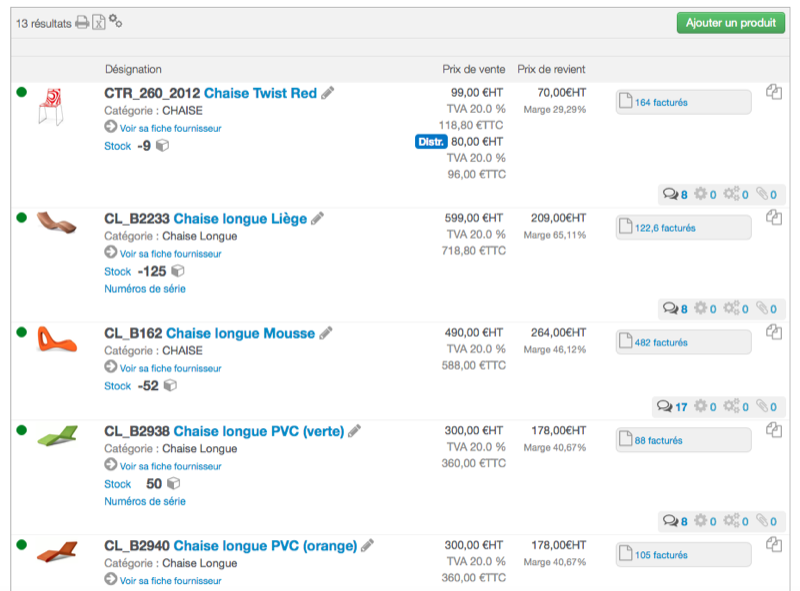Open stock box icon for Chaise Twist Red
This screenshot has width=800, height=591.
tap(162, 145)
